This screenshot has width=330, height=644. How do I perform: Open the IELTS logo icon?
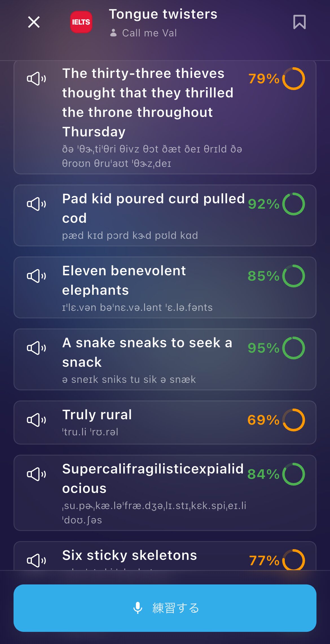[81, 22]
